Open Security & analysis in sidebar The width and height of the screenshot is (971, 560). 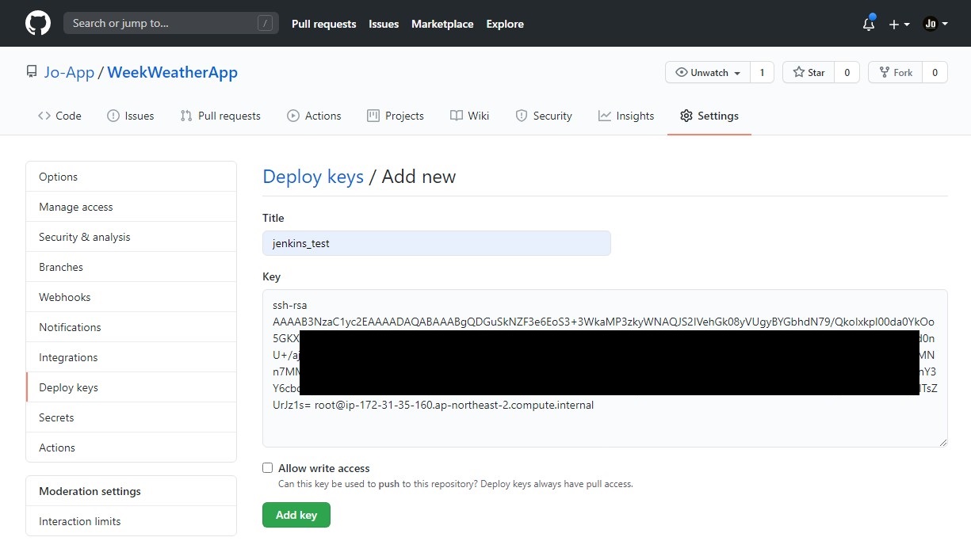click(x=132, y=237)
